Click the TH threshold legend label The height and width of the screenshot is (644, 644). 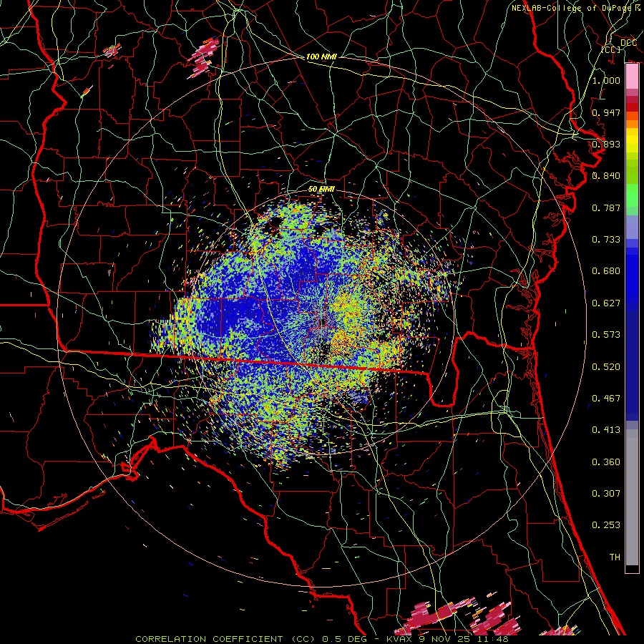pos(615,557)
